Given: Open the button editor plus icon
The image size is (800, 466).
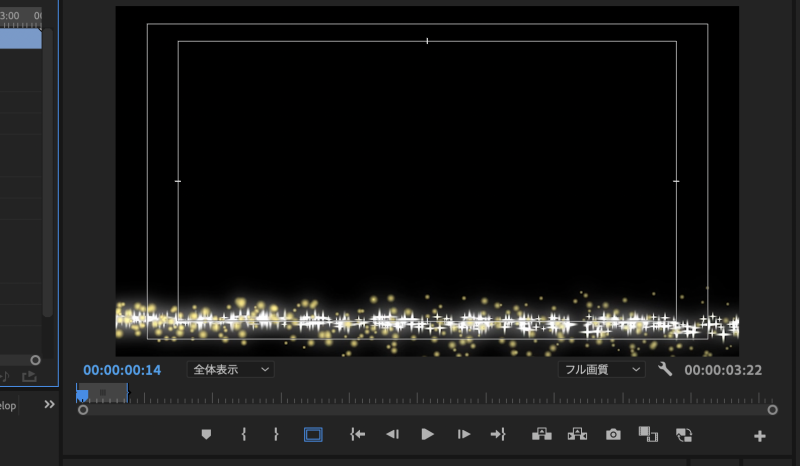Looking at the screenshot, I should [759, 436].
